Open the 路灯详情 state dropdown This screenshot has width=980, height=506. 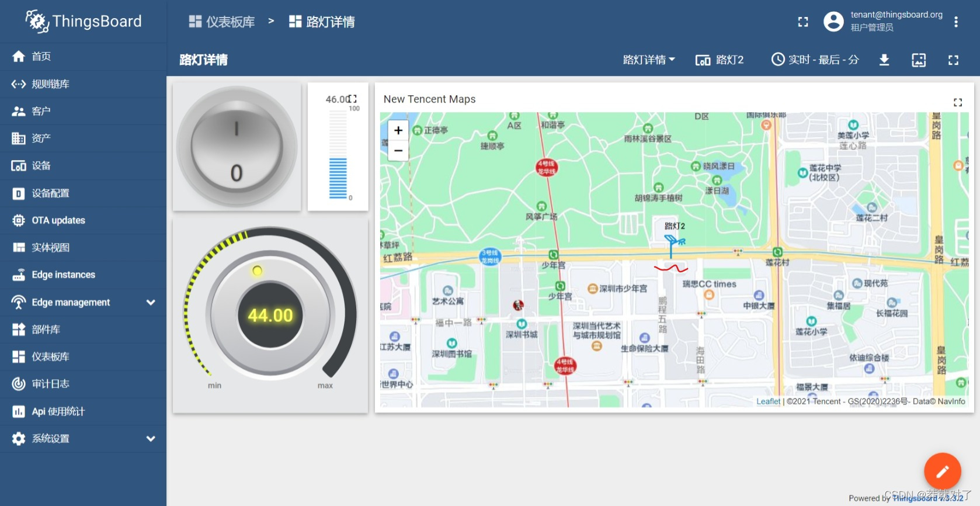[648, 60]
